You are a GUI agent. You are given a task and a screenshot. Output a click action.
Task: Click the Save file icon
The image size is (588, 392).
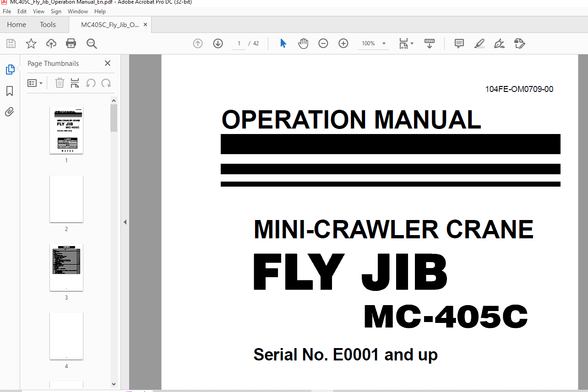(x=11, y=43)
